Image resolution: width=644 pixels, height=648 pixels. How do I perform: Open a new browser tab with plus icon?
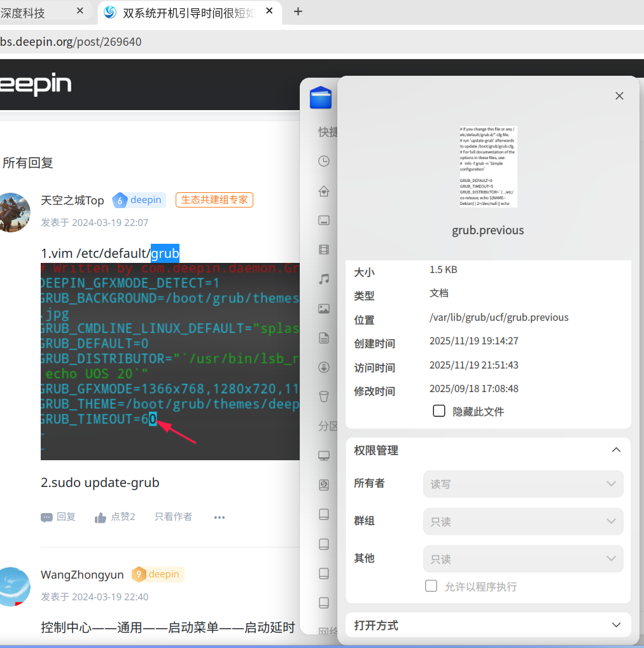[298, 11]
